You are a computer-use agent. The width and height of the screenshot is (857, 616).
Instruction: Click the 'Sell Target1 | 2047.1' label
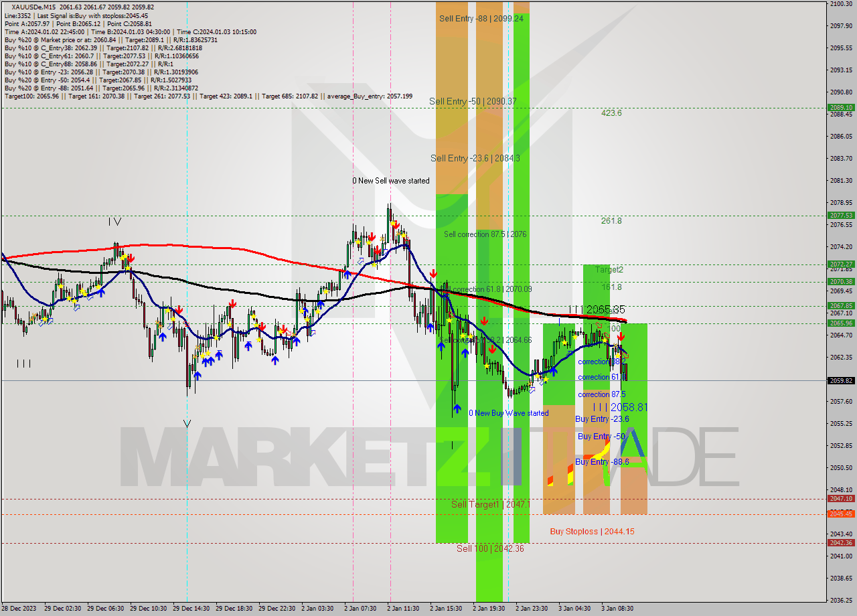tap(491, 504)
